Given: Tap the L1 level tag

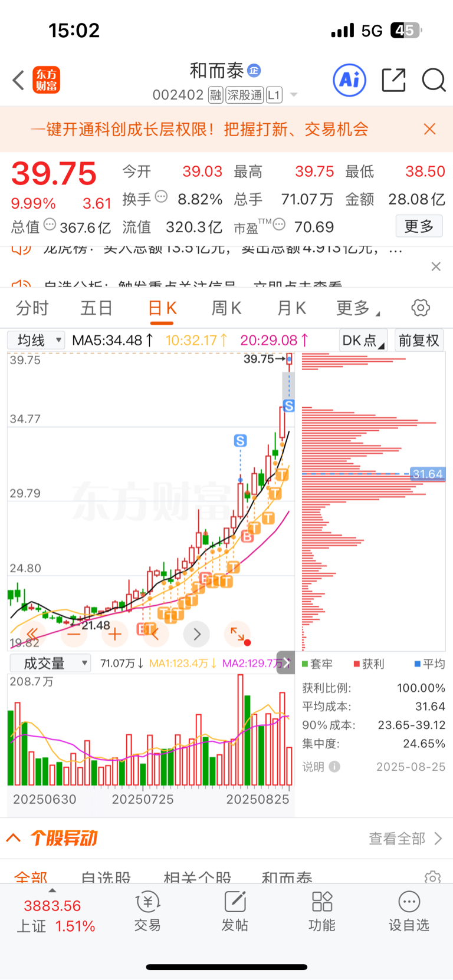Looking at the screenshot, I should coord(274,95).
